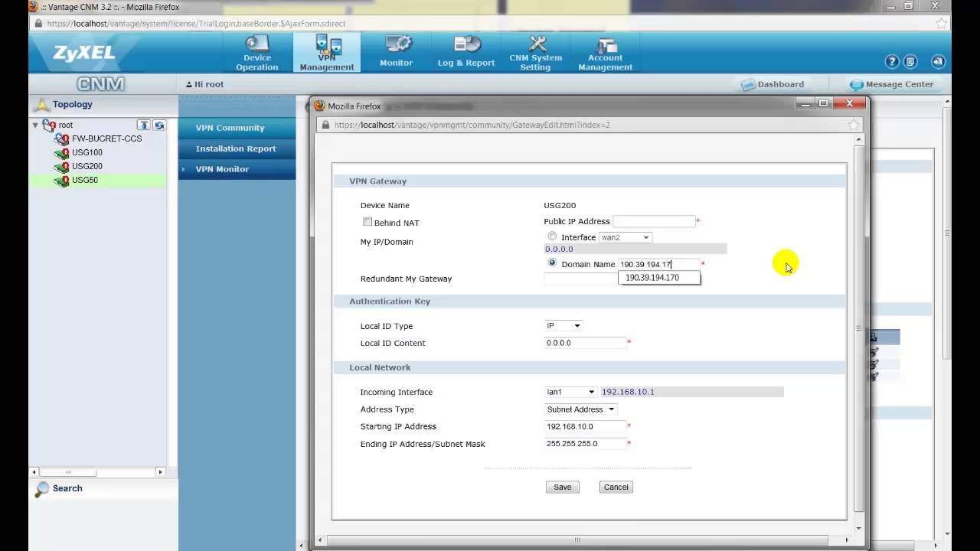
Task: Open Installation Report page
Action: pyautogui.click(x=237, y=148)
